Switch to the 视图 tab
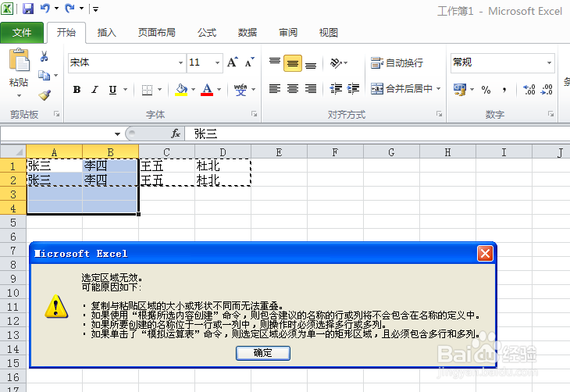Screen dimensions: 570x392 328,33
